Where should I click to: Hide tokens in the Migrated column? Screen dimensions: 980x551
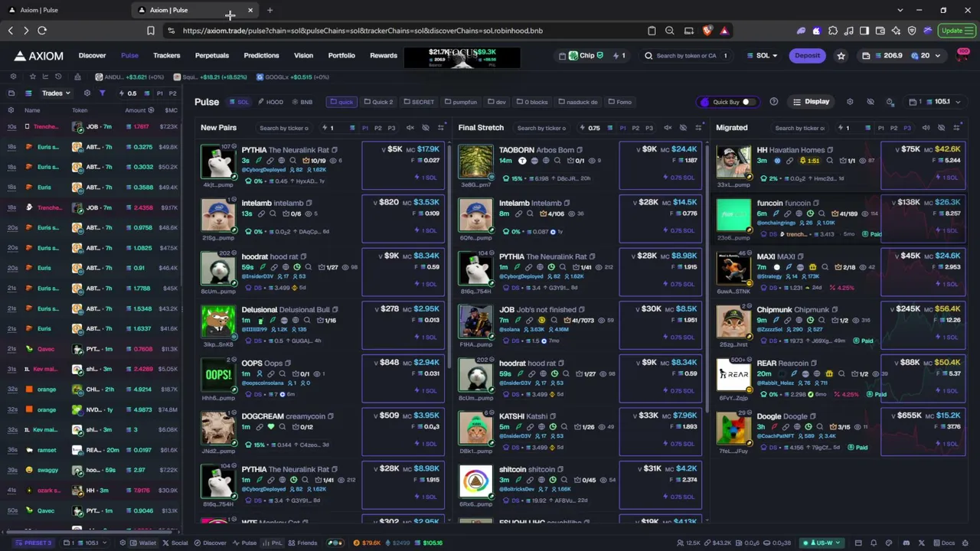(941, 128)
